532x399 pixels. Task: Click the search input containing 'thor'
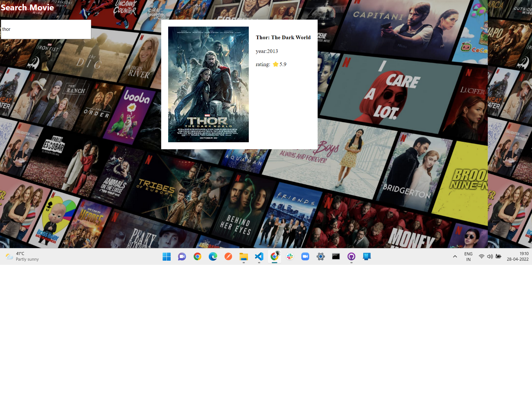46,29
